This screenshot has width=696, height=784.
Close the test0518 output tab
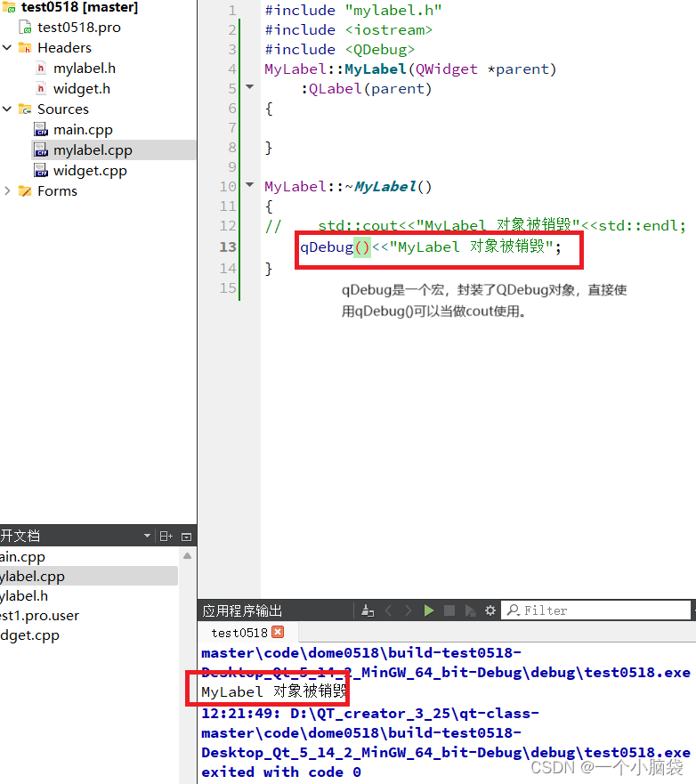click(278, 632)
